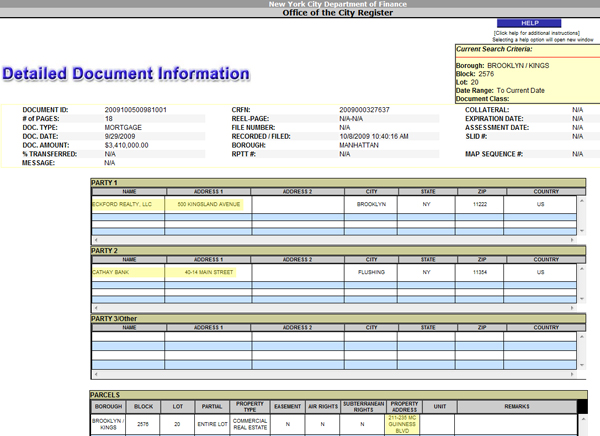
Task: Select the 500 KINGSLAND AVENUE address cell
Action: coord(209,204)
